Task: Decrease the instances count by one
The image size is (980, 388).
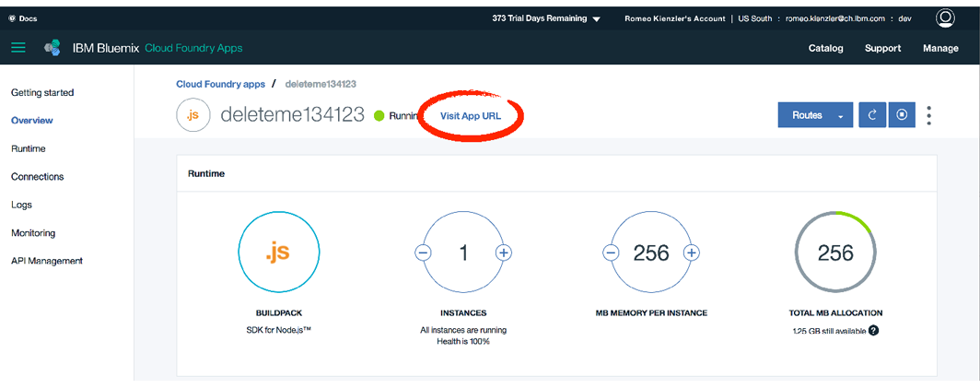Action: (x=423, y=253)
